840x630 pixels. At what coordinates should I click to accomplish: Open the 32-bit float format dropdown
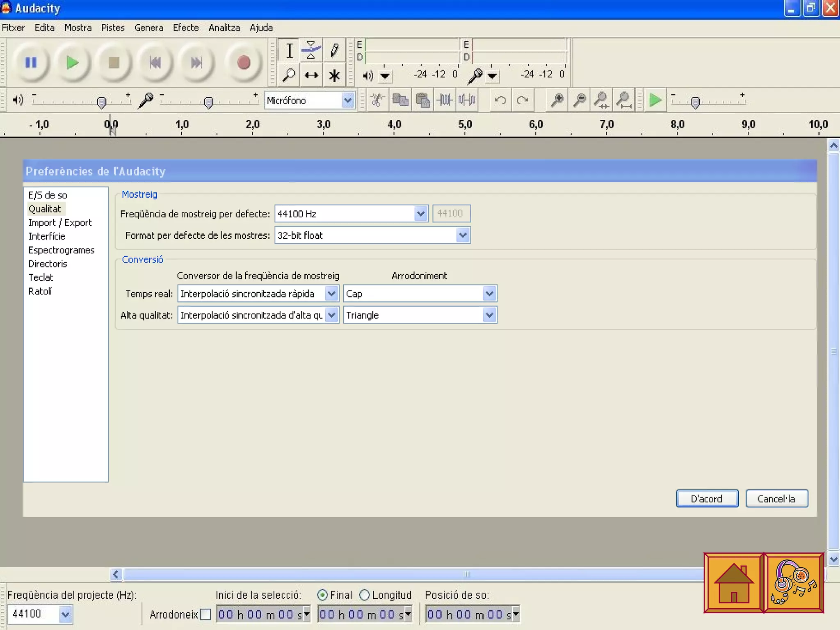coord(463,235)
